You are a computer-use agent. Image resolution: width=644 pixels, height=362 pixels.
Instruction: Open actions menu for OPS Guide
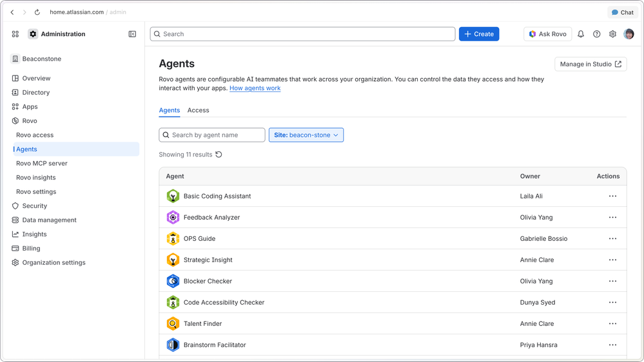[x=613, y=238]
